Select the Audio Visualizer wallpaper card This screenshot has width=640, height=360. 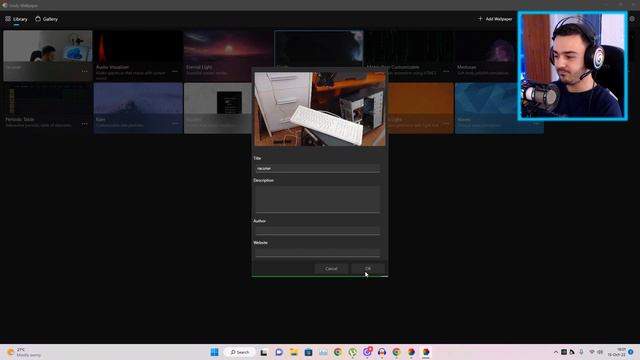tap(138, 56)
